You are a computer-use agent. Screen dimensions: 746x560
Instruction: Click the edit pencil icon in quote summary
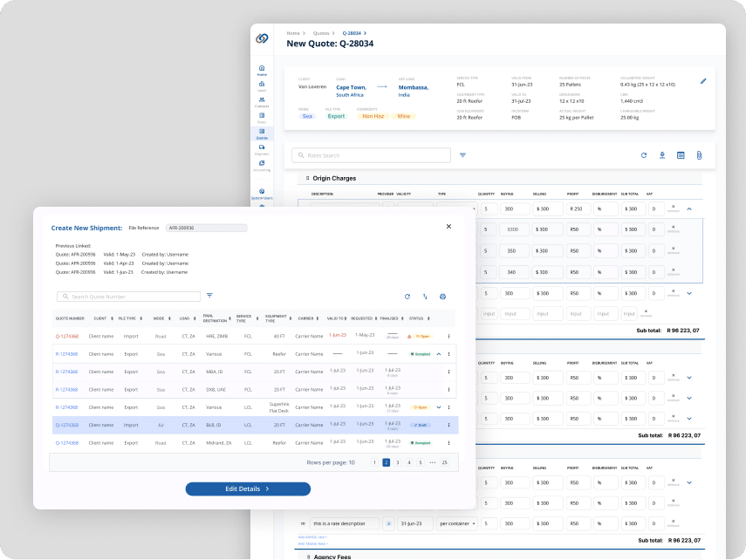point(703,81)
